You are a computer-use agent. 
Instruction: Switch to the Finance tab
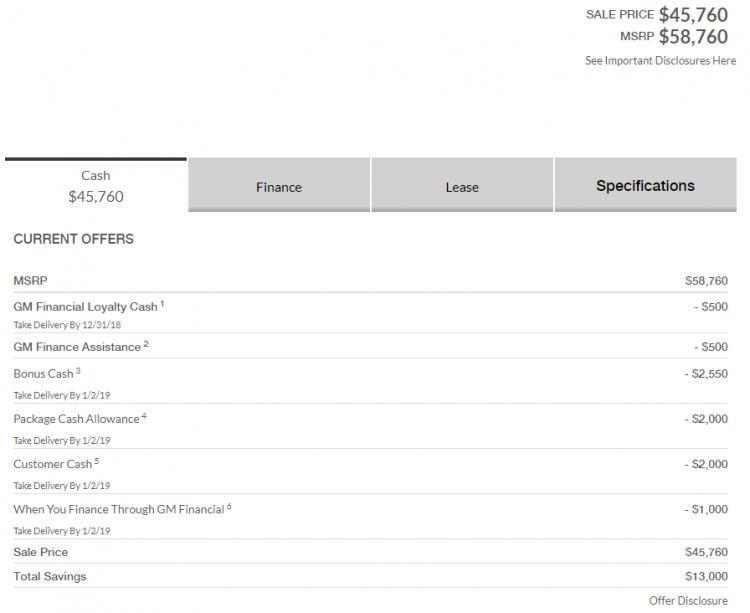click(279, 185)
